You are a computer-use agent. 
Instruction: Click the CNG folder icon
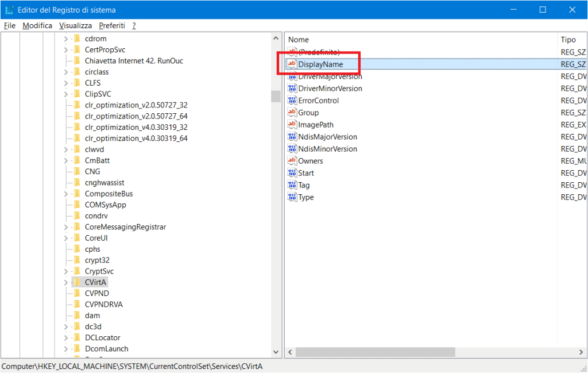[78, 171]
